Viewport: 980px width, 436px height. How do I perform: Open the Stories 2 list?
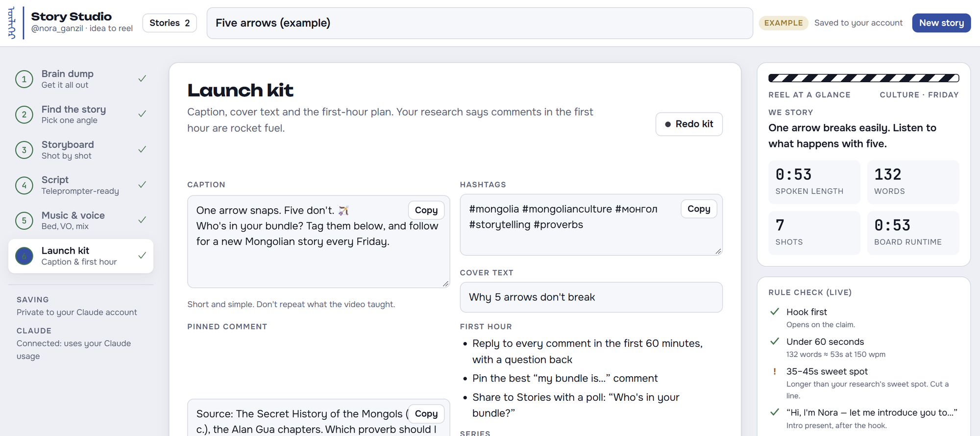(x=170, y=23)
